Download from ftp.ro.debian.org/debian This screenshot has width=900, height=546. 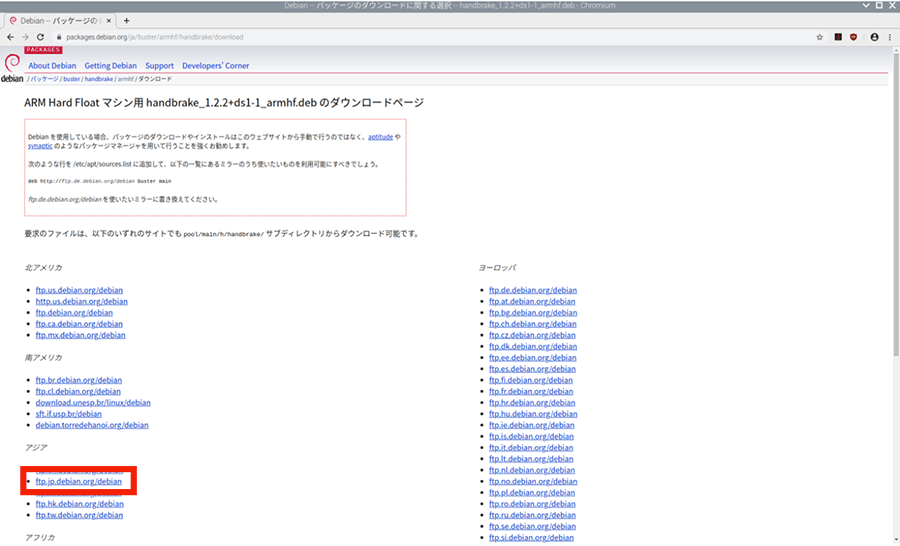point(532,504)
